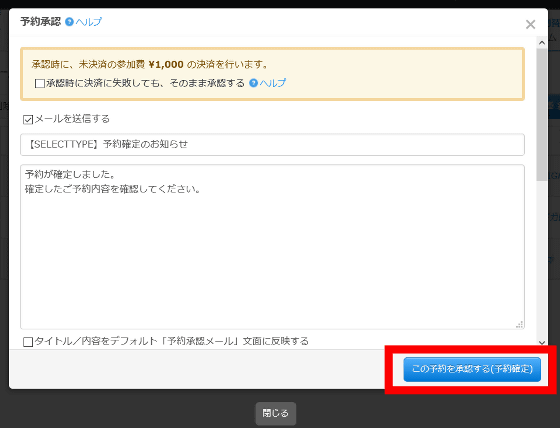This screenshot has height=428, width=560.
Task: Click the approve reservation (予約確定) button
Action: (x=472, y=369)
